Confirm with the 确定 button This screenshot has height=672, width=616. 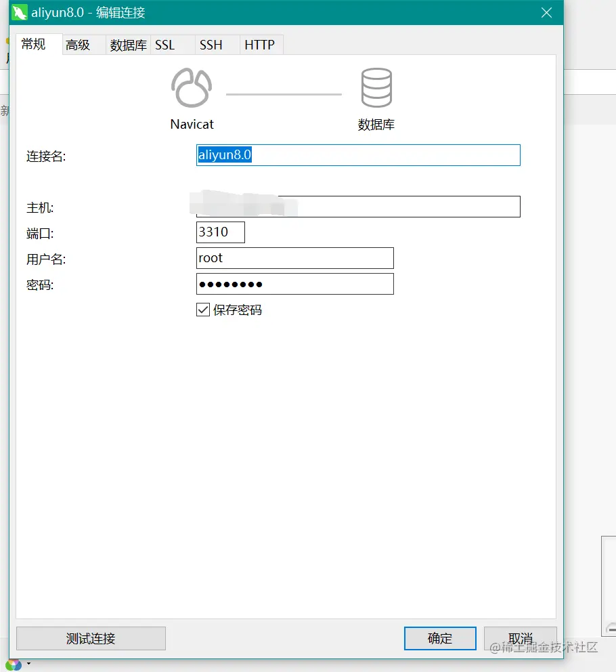440,639
